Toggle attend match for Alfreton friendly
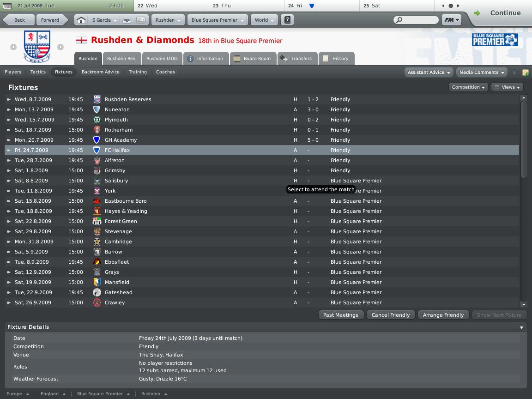 pos(9,161)
